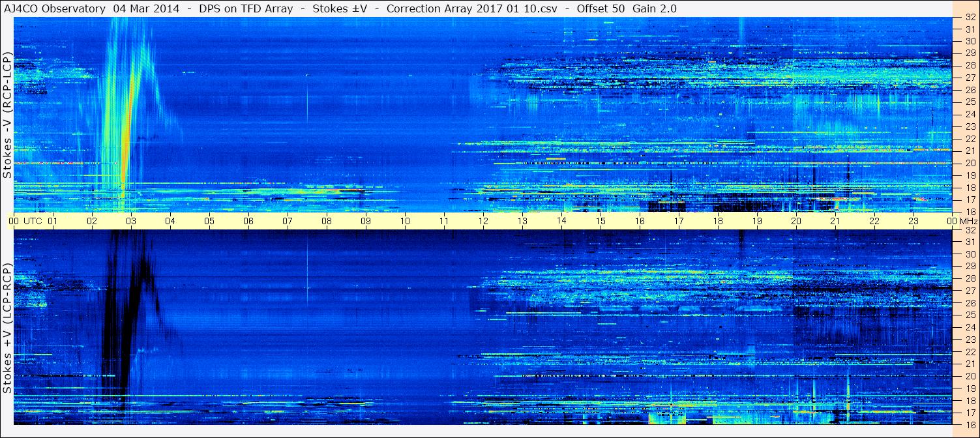Select the 26 MHz tick of the Stokes +V panel
The width and height of the screenshot is (980, 438).
(970, 303)
